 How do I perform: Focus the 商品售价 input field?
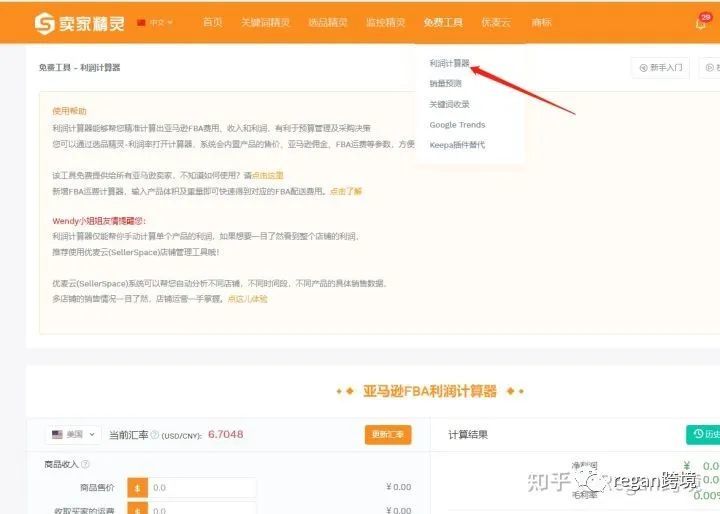202,487
